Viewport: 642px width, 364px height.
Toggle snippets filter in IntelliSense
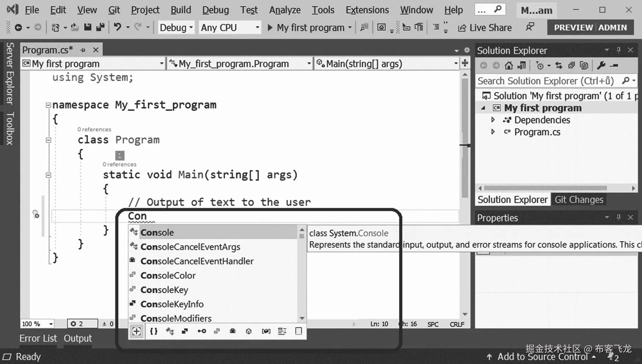pos(298,331)
